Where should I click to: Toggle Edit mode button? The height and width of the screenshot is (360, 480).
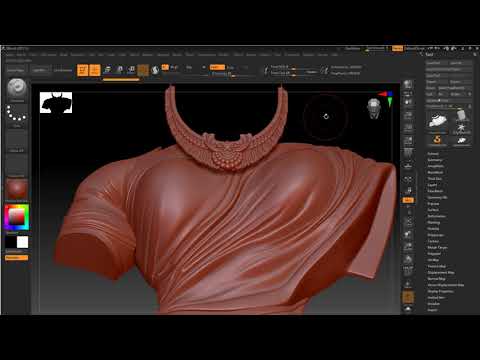[82, 70]
